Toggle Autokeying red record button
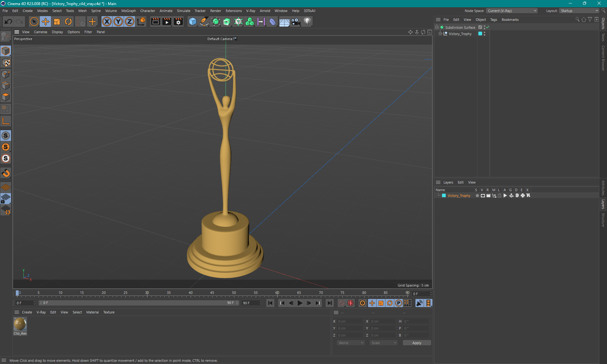Image resolution: width=607 pixels, height=364 pixels. click(x=351, y=303)
